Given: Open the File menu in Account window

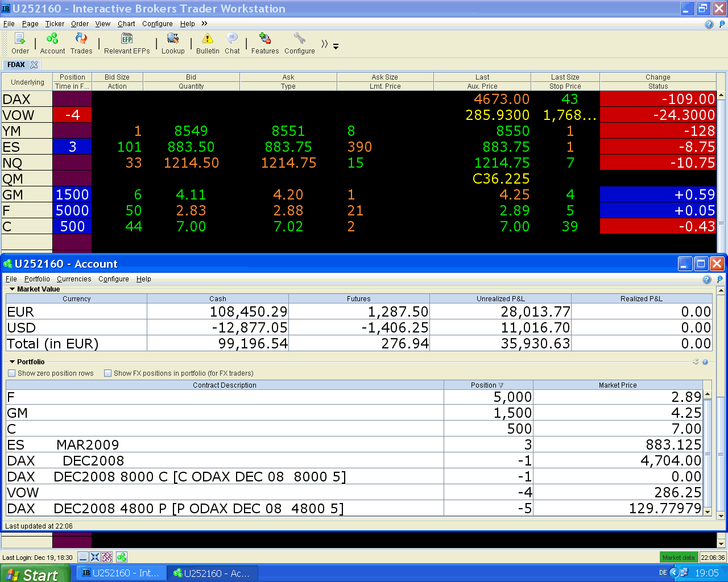Looking at the screenshot, I should click(x=11, y=279).
